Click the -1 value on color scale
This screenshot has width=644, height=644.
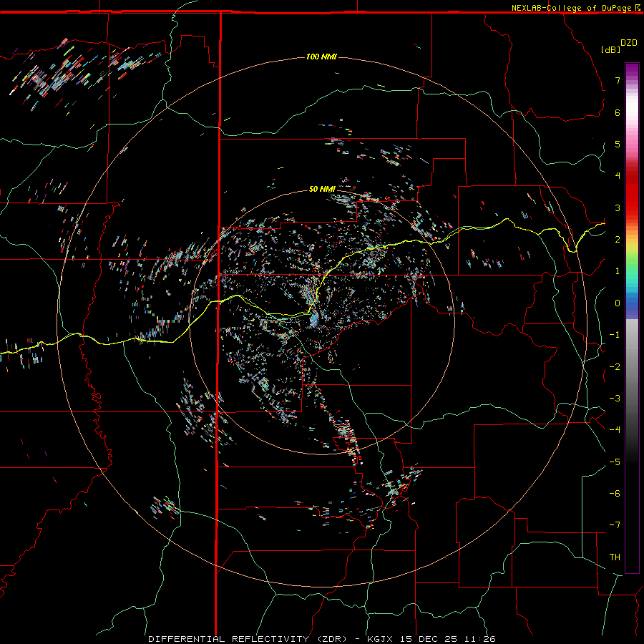click(615, 335)
